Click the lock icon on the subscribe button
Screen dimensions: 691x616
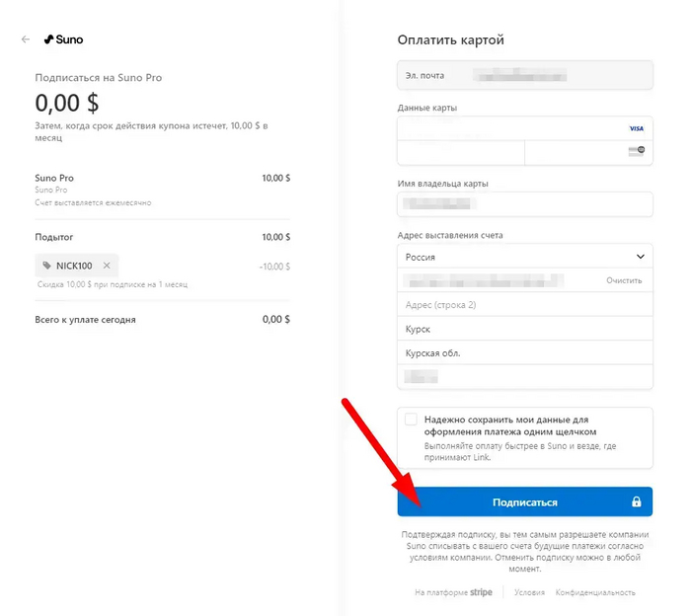(x=636, y=502)
